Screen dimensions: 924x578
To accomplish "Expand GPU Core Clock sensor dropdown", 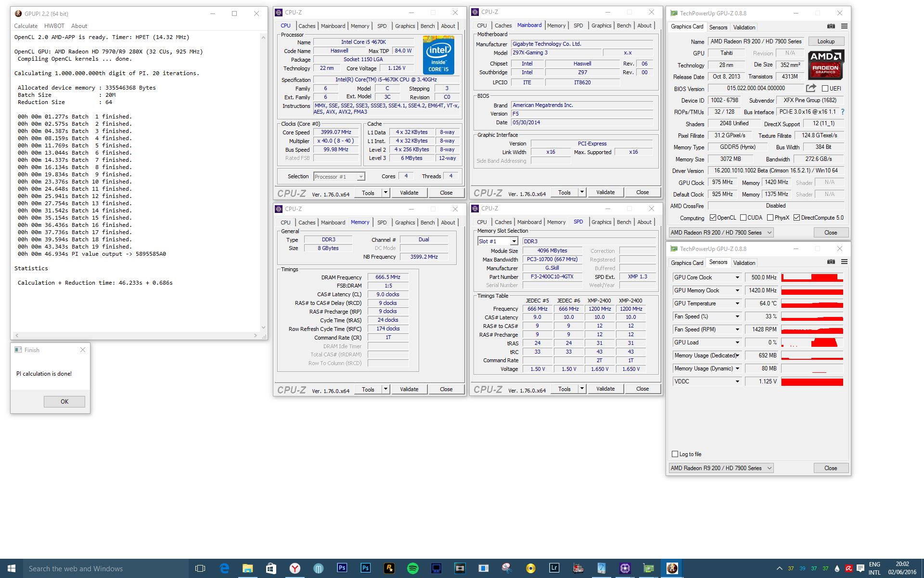I will (x=737, y=277).
